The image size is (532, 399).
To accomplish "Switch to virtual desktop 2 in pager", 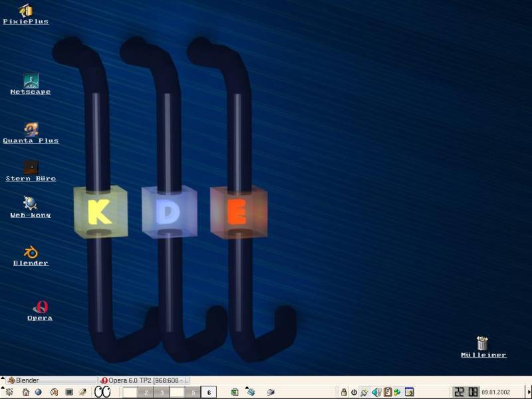I will (146, 392).
